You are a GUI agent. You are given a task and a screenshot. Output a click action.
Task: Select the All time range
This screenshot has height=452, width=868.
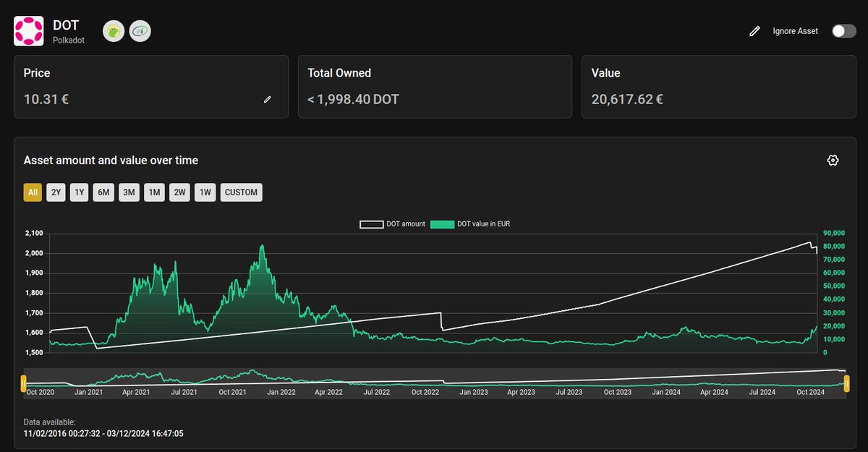click(33, 192)
